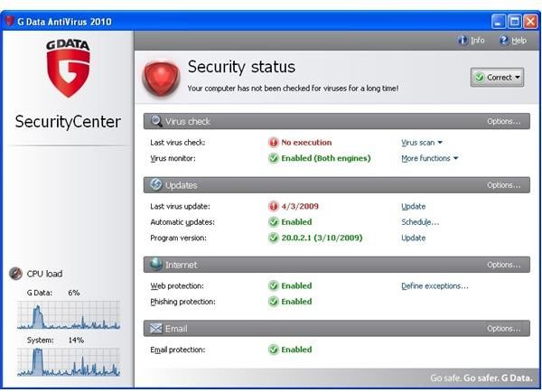Click the 'Last virus check:' label
The height and width of the screenshot is (392, 542).
(178, 143)
